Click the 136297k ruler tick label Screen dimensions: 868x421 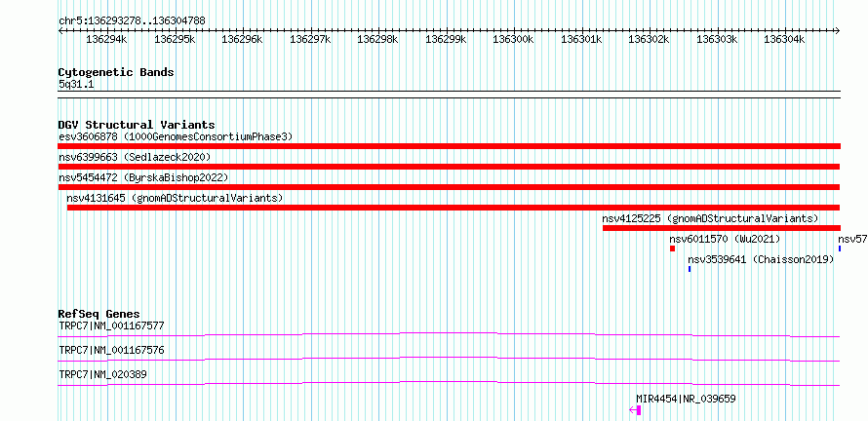point(310,39)
